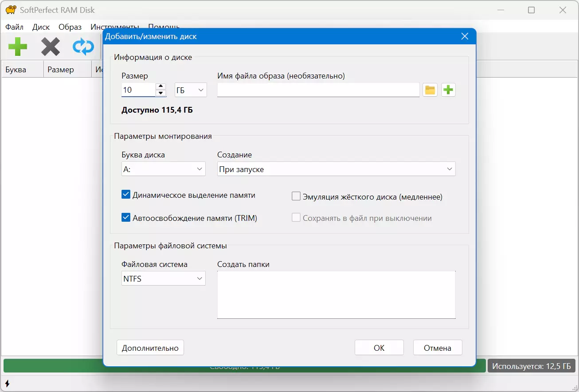This screenshot has height=392, width=579.
Task: Browse for image file with folder icon
Action: coord(430,90)
